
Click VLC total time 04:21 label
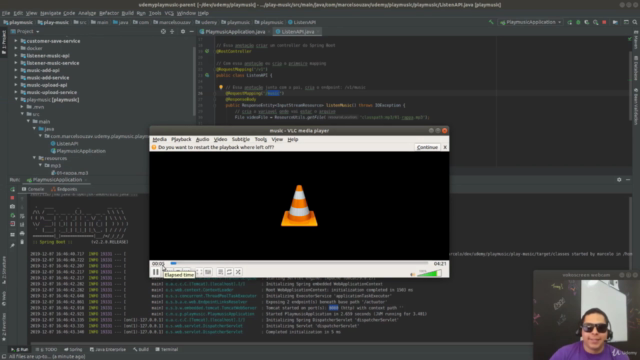[440, 264]
